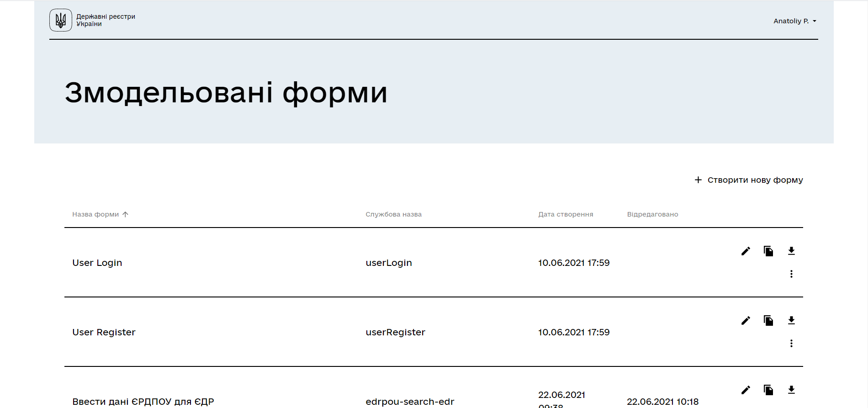
Task: Sort by Назва форми column header
Action: tap(95, 214)
